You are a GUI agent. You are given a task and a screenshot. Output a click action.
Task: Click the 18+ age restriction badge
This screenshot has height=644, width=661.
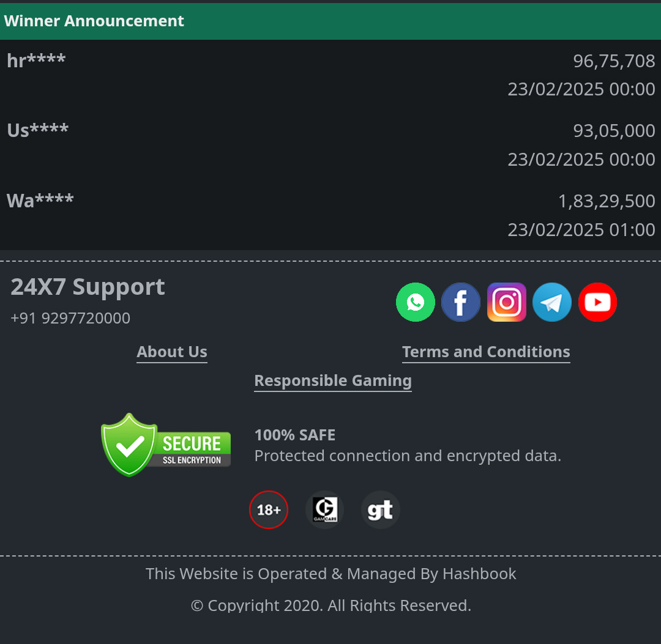(x=269, y=509)
